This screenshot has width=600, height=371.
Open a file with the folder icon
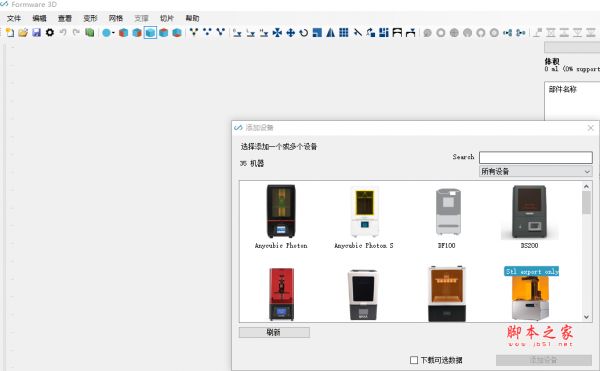coord(23,33)
